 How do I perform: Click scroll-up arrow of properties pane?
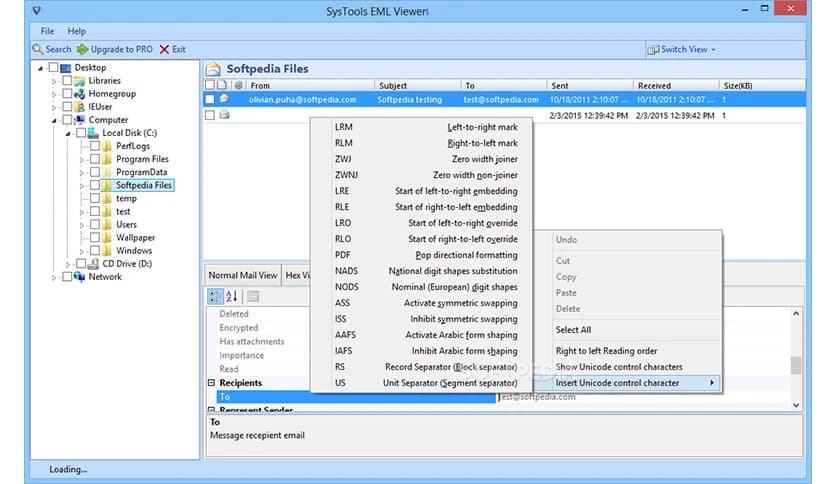[x=796, y=313]
